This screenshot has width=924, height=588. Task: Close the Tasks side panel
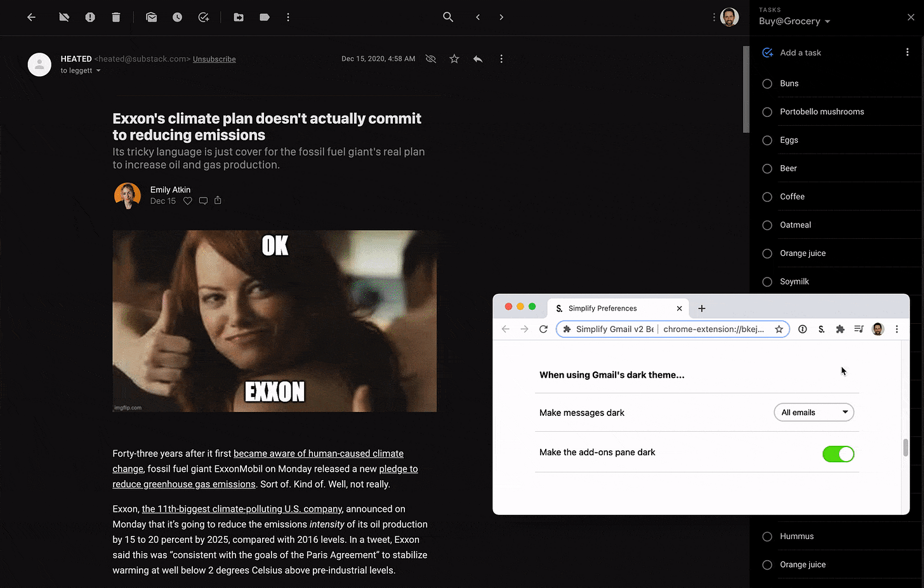(911, 17)
